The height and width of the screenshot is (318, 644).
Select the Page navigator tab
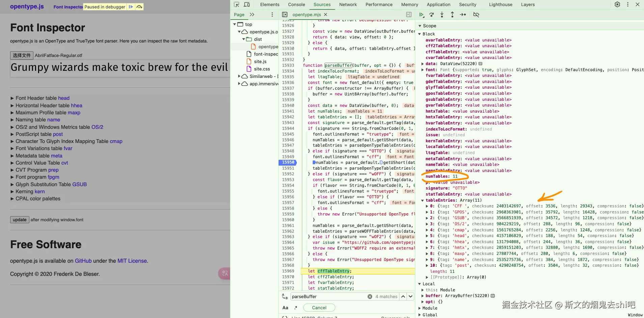(x=239, y=15)
